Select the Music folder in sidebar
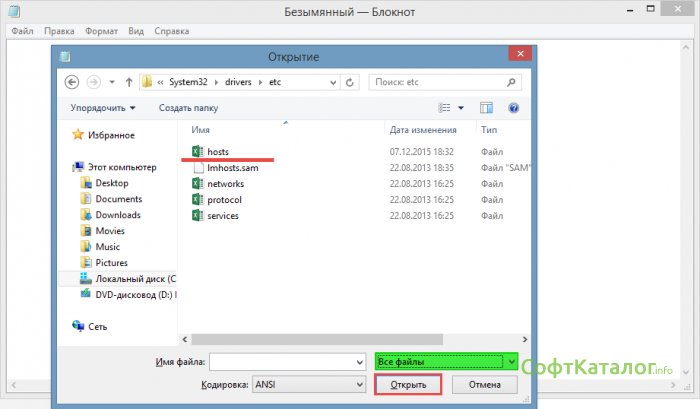The width and height of the screenshot is (700, 409). tap(107, 247)
